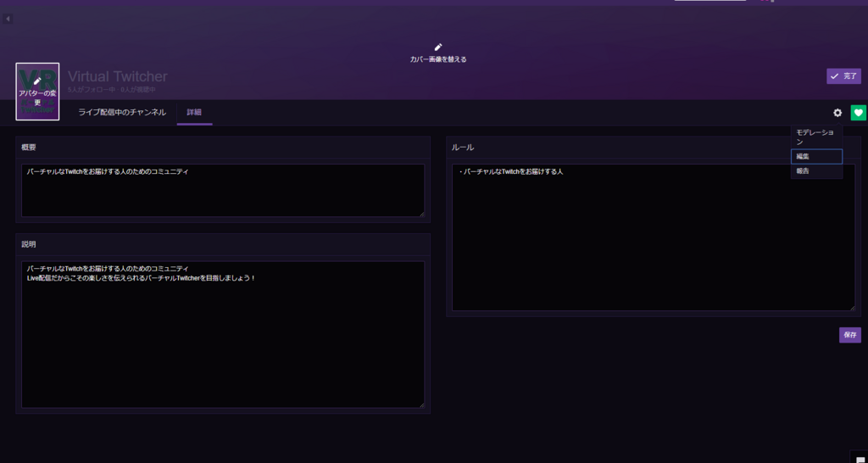Click the Live配信だからこそ line of the description
Screen dimensions: 868x463
click(x=142, y=278)
